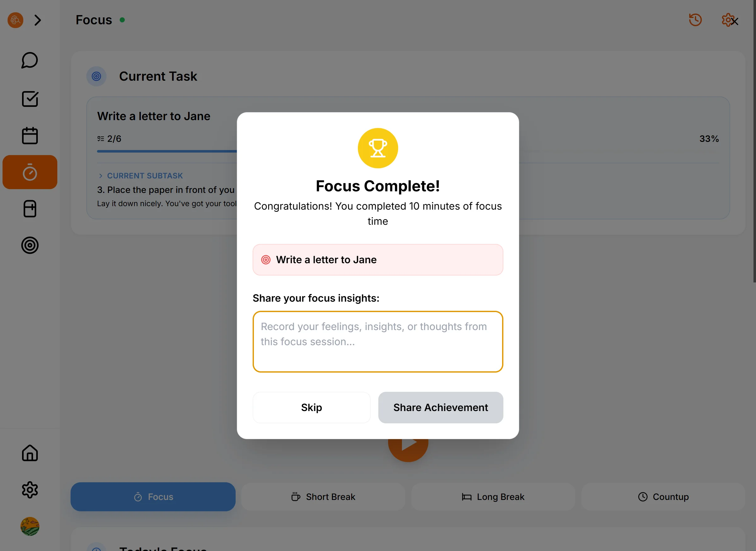The height and width of the screenshot is (551, 756).
Task: Switch to the Long Break tab
Action: coord(493,497)
